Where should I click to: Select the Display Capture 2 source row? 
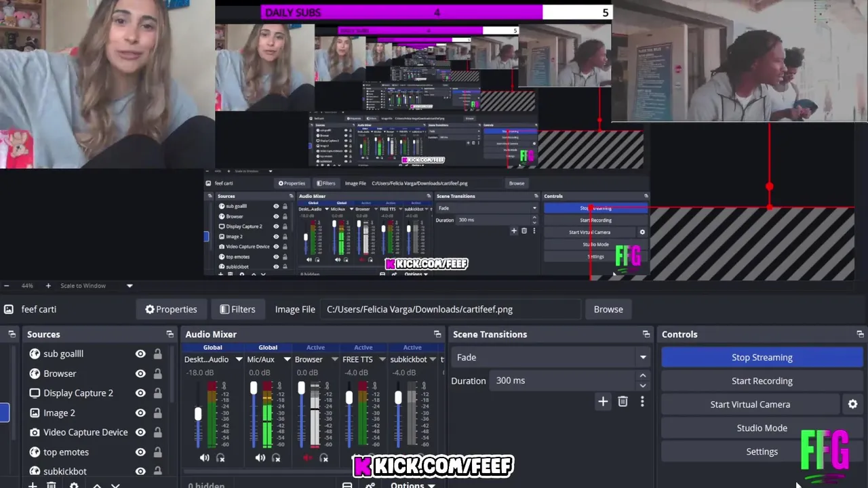pos(95,393)
